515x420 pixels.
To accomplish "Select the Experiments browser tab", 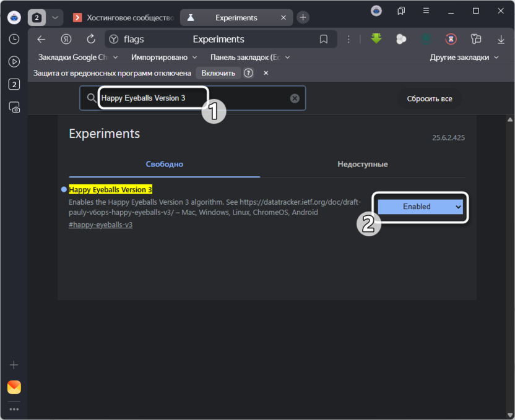I will pos(236,18).
